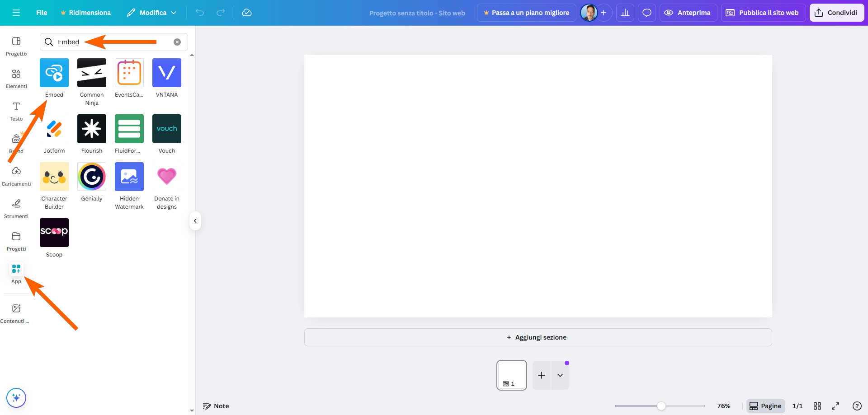Click the blank page canvas
The image size is (868, 415).
point(538,186)
